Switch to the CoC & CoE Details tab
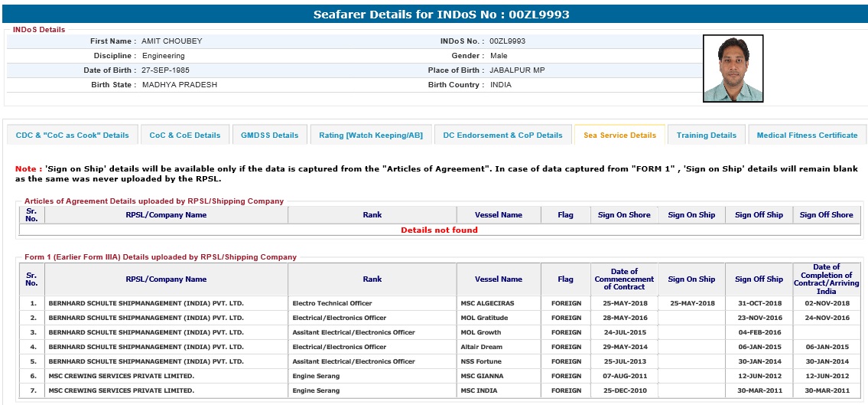Viewport: 868px width, 405px height. point(185,135)
